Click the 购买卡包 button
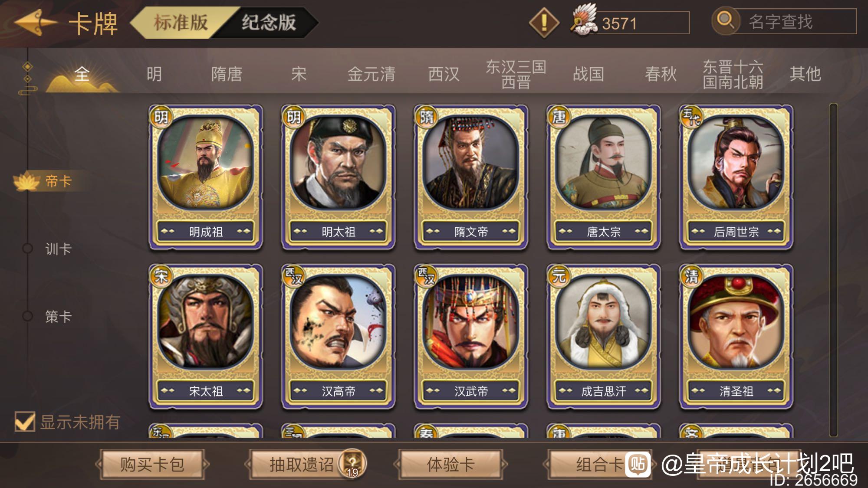Image resolution: width=868 pixels, height=488 pixels. [x=152, y=465]
